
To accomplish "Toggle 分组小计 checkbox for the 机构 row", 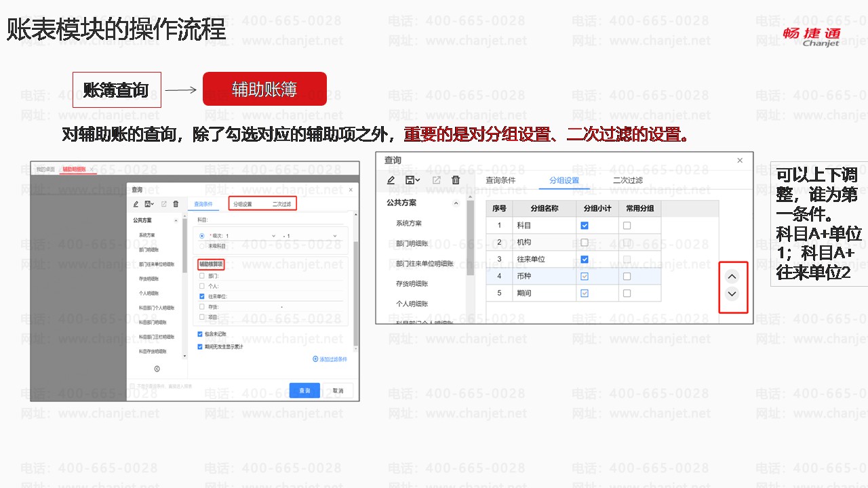I will [585, 243].
